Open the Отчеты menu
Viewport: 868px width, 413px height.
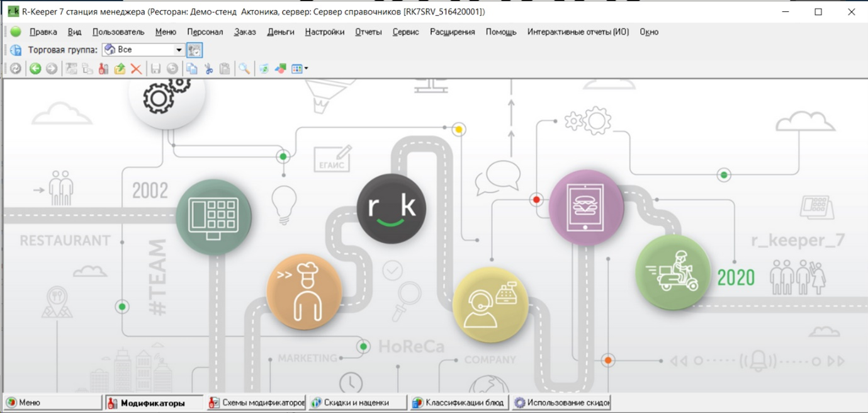[368, 32]
